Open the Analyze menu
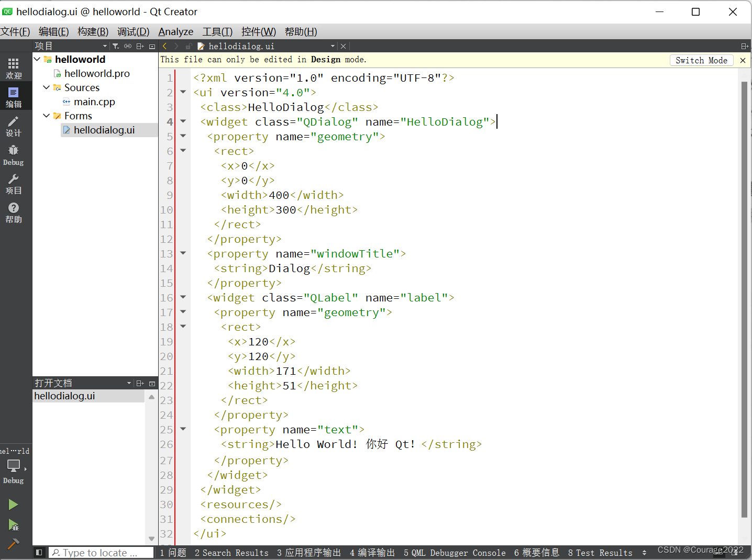Screen dimensions: 752x560 point(176,32)
